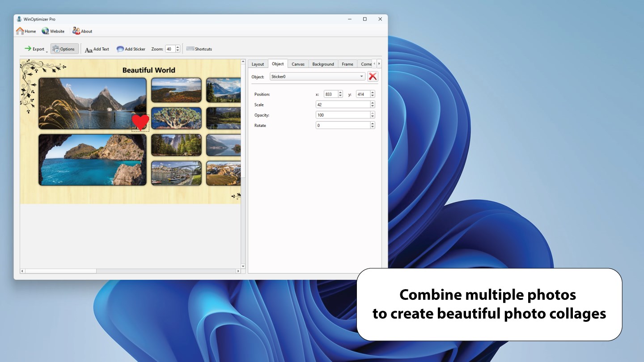The width and height of the screenshot is (644, 362).
Task: Click the "Rotate" label
Action: tap(260, 126)
